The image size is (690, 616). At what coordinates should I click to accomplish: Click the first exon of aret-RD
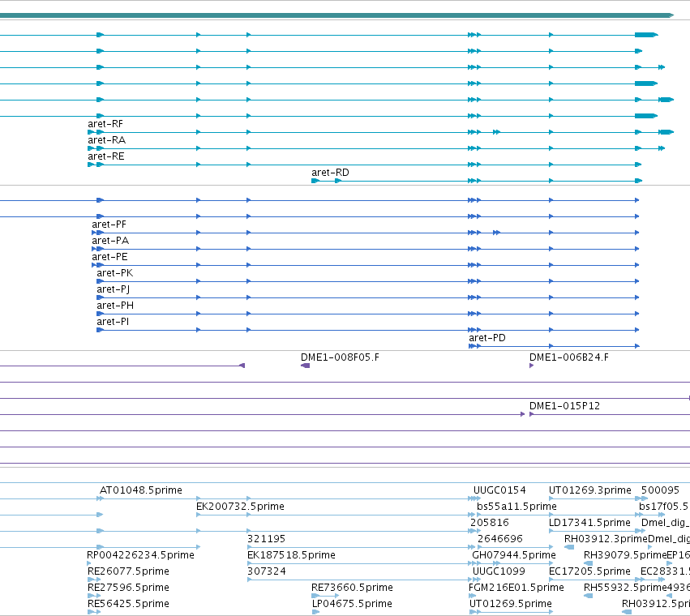[315, 181]
